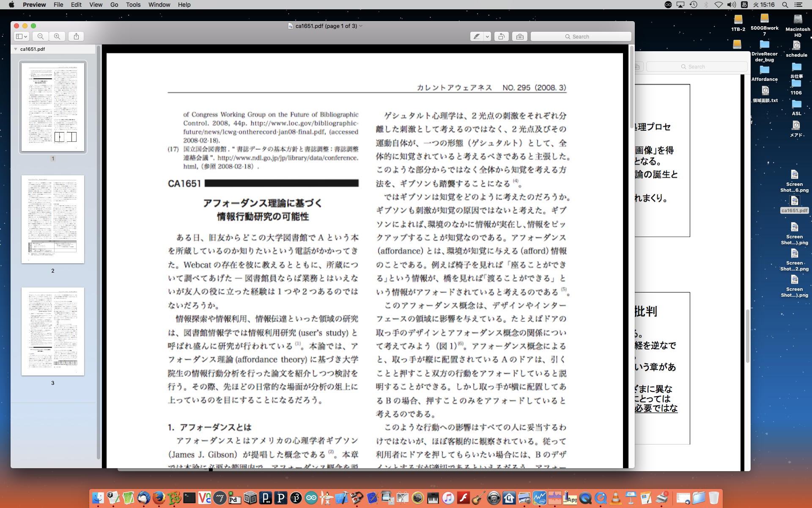Image resolution: width=812 pixels, height=508 pixels.
Task: Click the Time Machine icon in menu bar
Action: pos(693,5)
